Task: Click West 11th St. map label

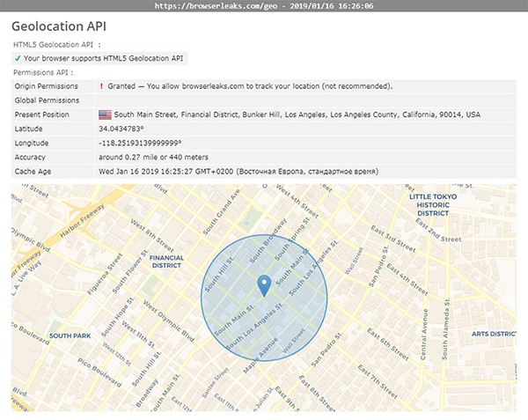Action: coord(138,334)
